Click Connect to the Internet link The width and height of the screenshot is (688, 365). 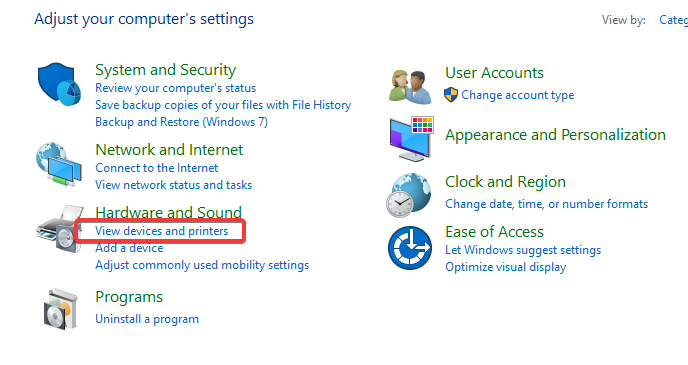[156, 168]
